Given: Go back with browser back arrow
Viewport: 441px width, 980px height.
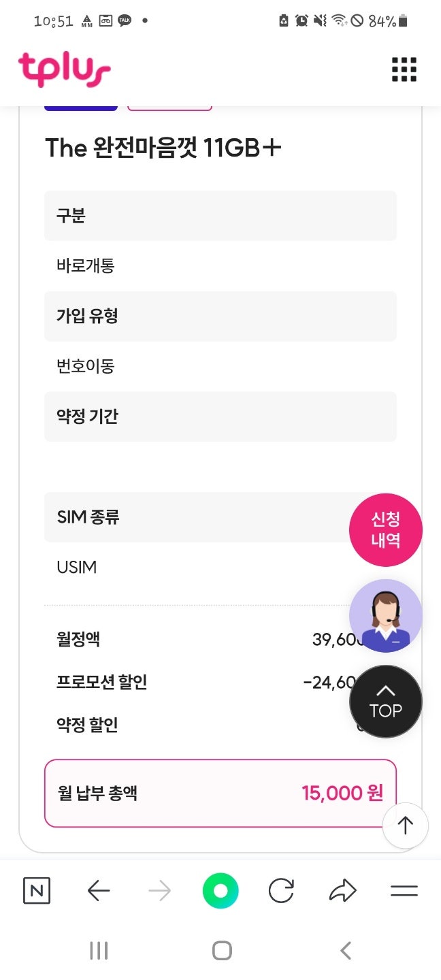Looking at the screenshot, I should click(99, 891).
